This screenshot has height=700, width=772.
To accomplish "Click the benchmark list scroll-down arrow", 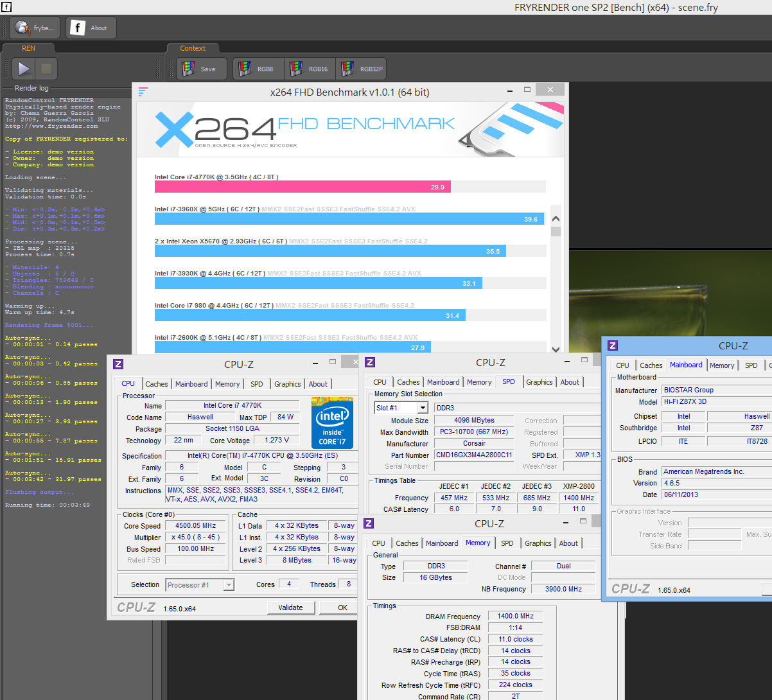I will click(556, 349).
